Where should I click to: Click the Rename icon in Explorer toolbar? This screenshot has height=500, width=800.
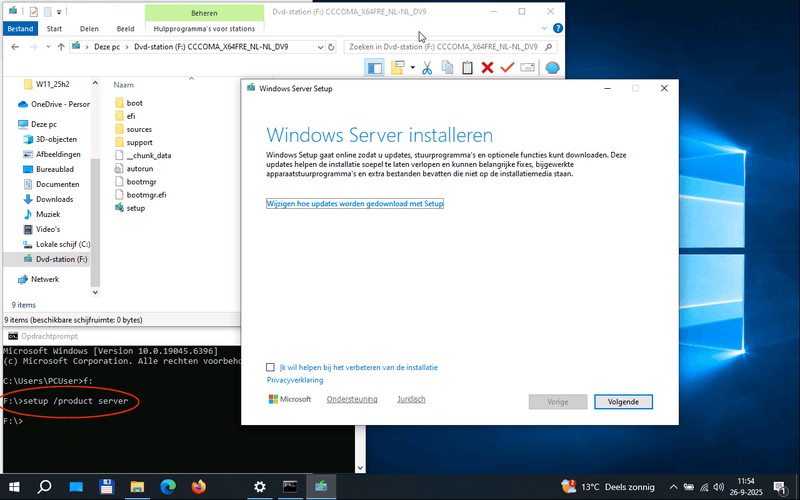click(528, 67)
